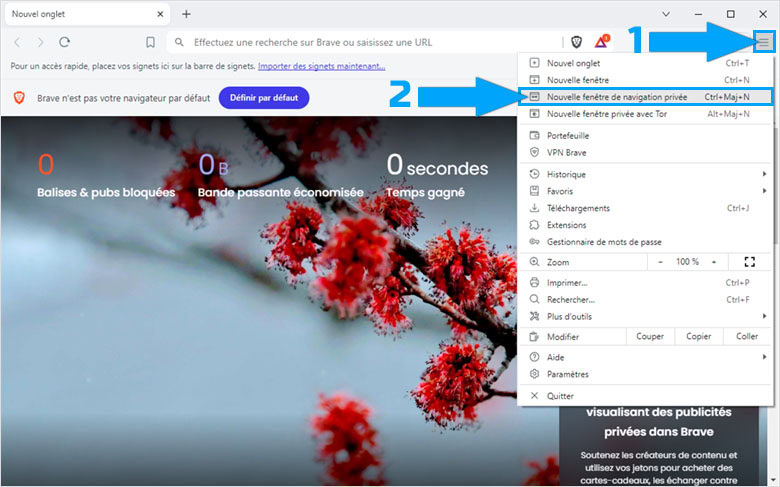
Task: Open Extensions from the menu
Action: [x=645, y=225]
